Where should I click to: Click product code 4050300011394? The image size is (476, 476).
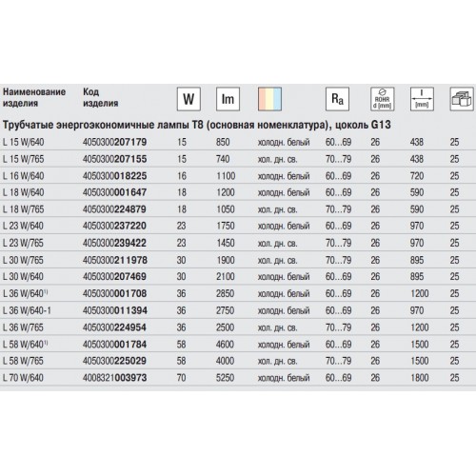tap(115, 310)
